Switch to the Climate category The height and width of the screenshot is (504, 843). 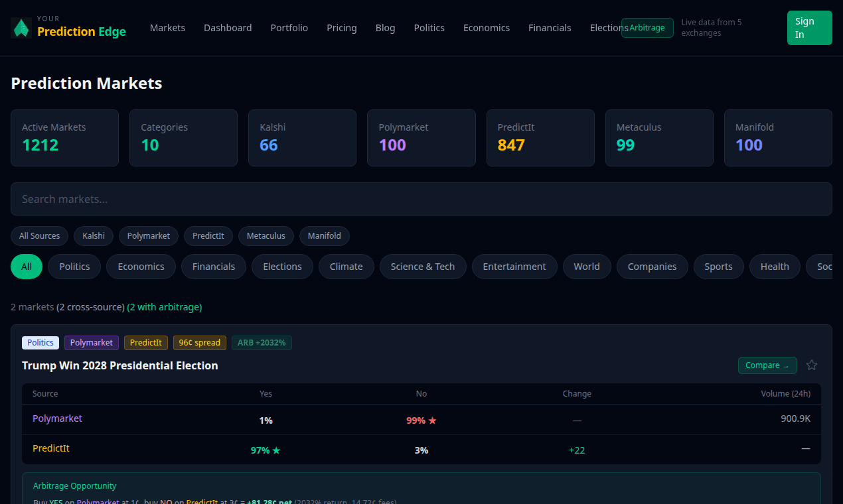coord(346,266)
